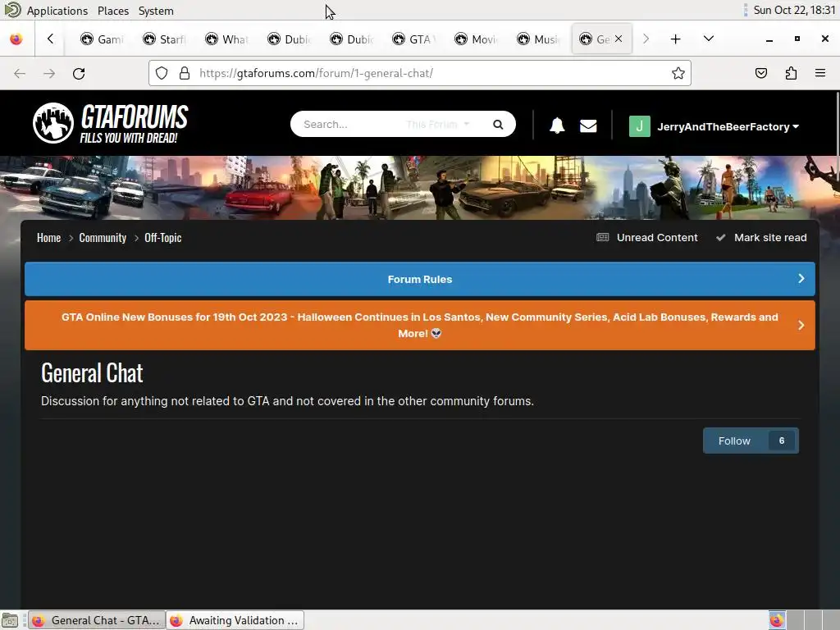
Task: Reload the page
Action: (x=79, y=73)
